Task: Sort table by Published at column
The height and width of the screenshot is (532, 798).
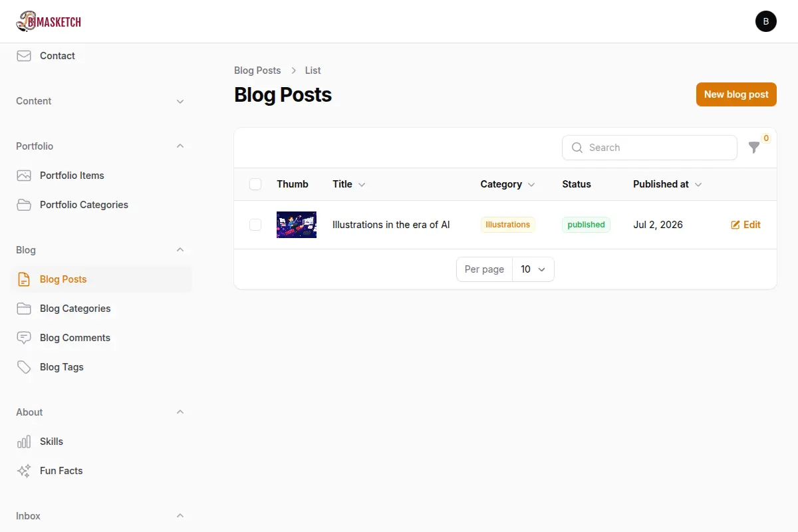Action: click(x=668, y=184)
